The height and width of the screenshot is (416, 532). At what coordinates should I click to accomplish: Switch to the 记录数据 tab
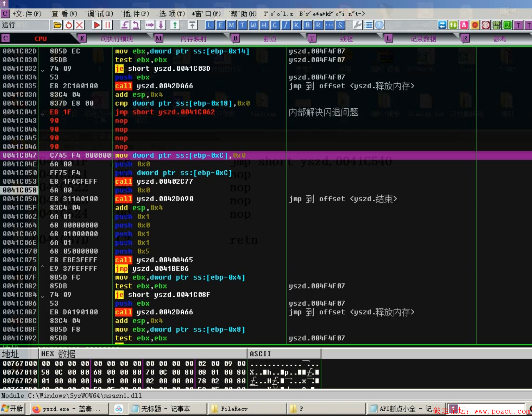(423, 39)
